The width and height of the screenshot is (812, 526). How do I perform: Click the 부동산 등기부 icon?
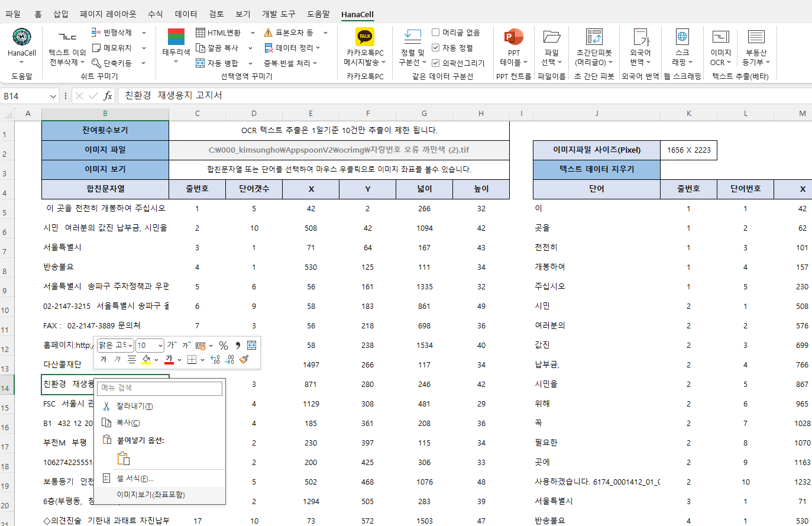(x=756, y=37)
